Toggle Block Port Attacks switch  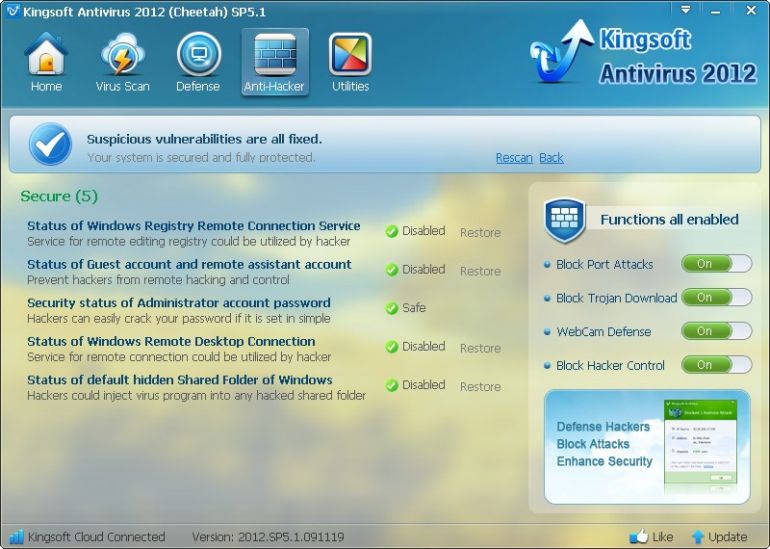pyautogui.click(x=716, y=264)
